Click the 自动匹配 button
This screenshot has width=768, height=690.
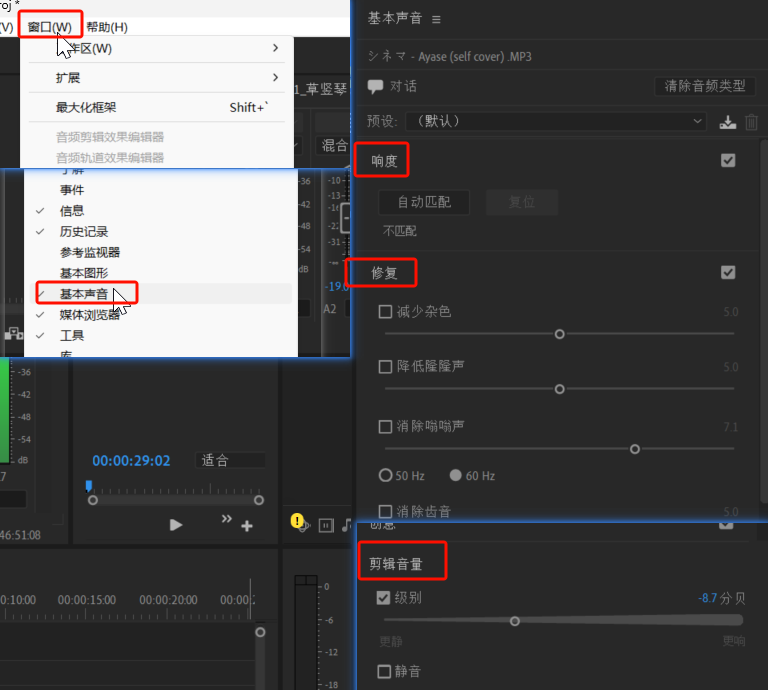point(424,202)
